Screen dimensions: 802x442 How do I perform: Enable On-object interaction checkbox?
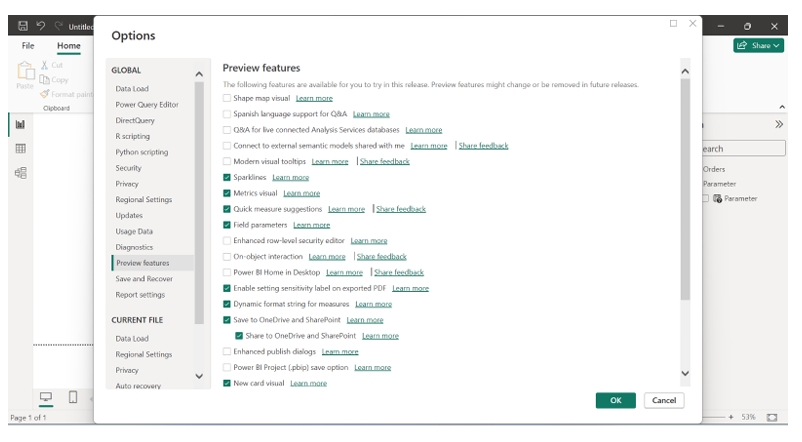(227, 256)
